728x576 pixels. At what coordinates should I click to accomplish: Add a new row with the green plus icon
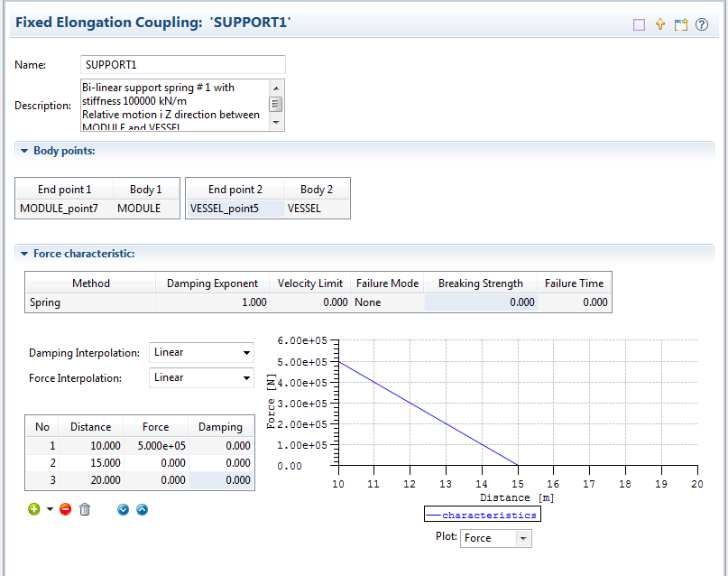point(34,509)
